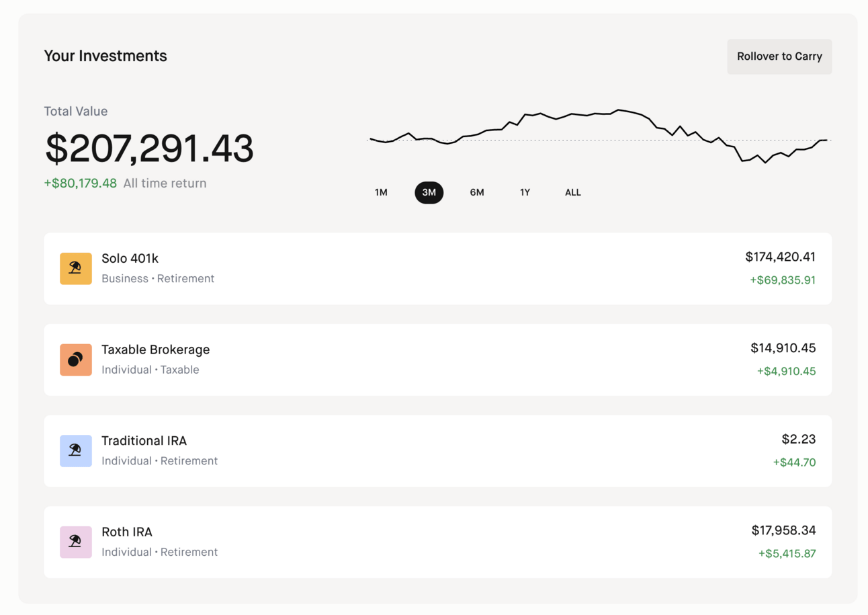Click the Roth IRA pink umbrella icon
The width and height of the screenshot is (868, 615).
pos(76,542)
